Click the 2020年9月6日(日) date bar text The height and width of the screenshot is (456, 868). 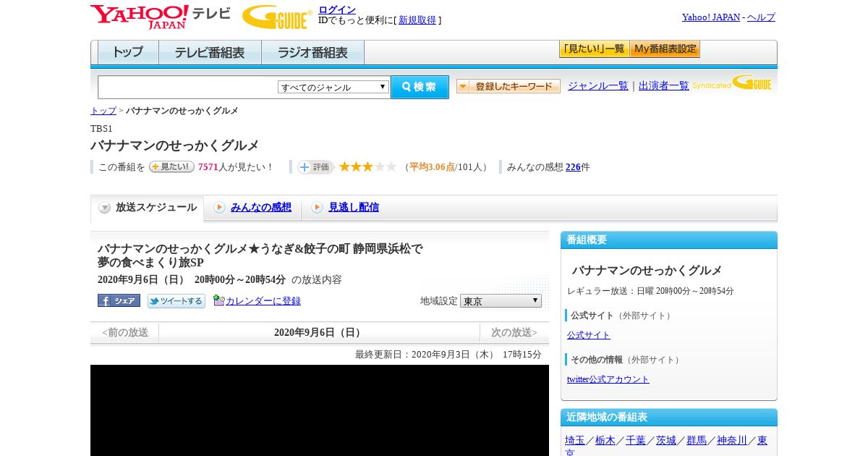click(x=319, y=333)
